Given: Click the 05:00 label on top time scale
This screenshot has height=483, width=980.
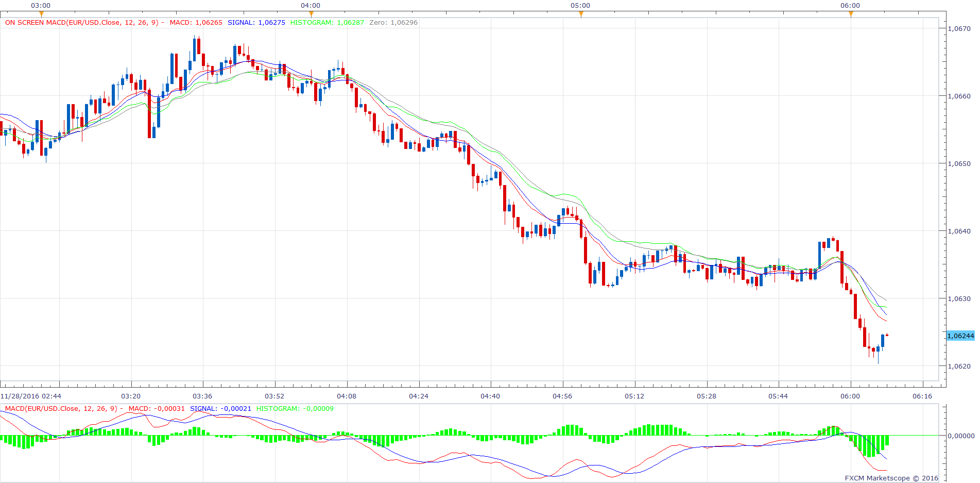Looking at the screenshot, I should click(x=580, y=5).
